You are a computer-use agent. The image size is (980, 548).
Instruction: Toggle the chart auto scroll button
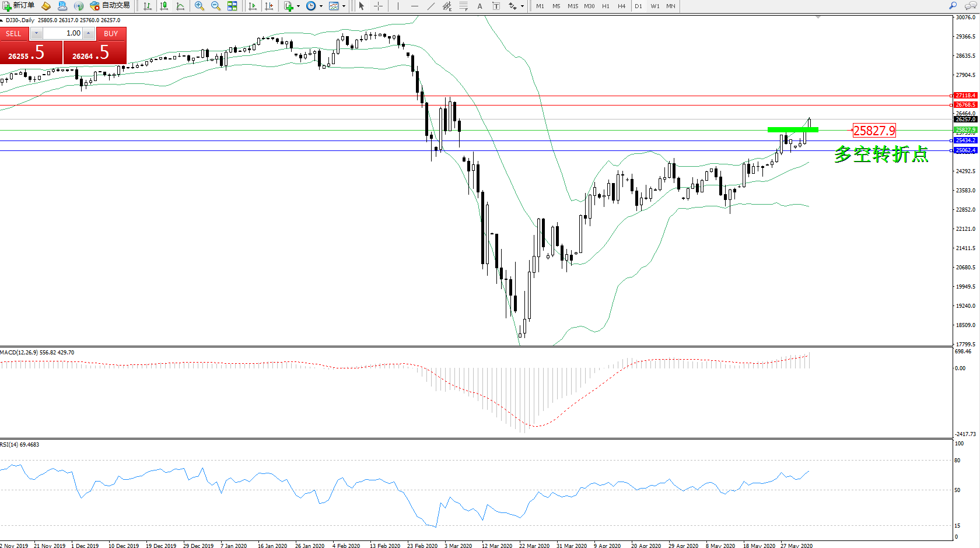[253, 6]
